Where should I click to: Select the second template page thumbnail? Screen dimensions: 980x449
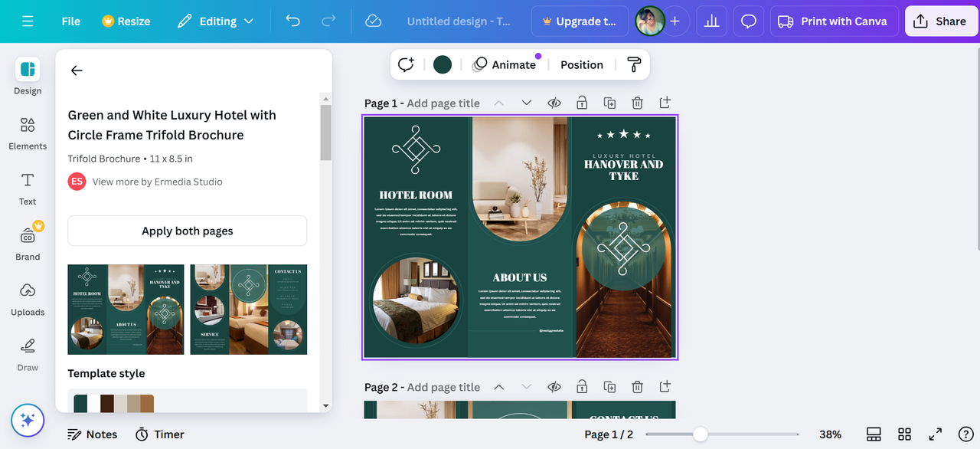point(249,310)
